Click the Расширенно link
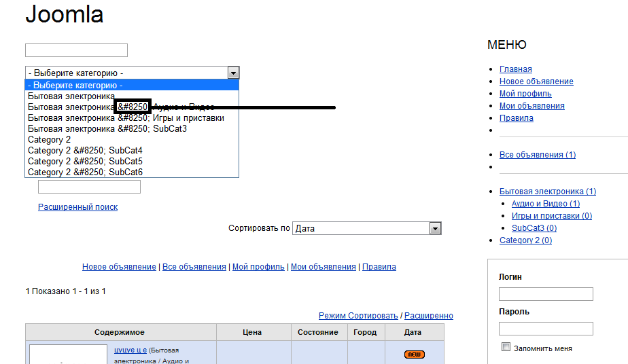The width and height of the screenshot is (628, 364). tap(429, 316)
